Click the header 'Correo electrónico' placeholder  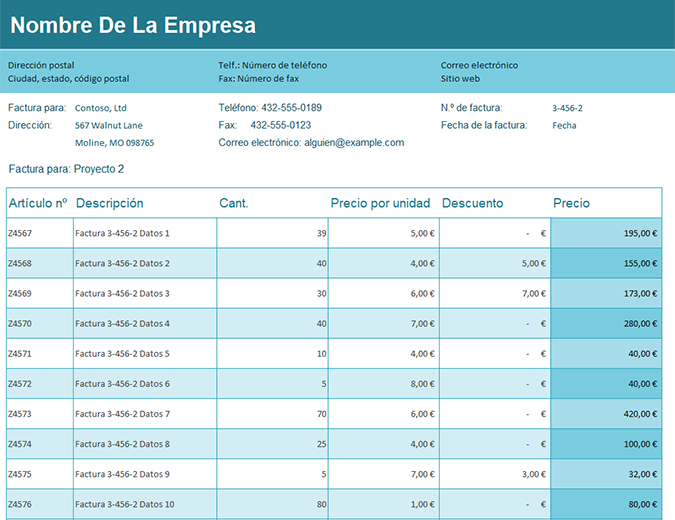tap(479, 65)
